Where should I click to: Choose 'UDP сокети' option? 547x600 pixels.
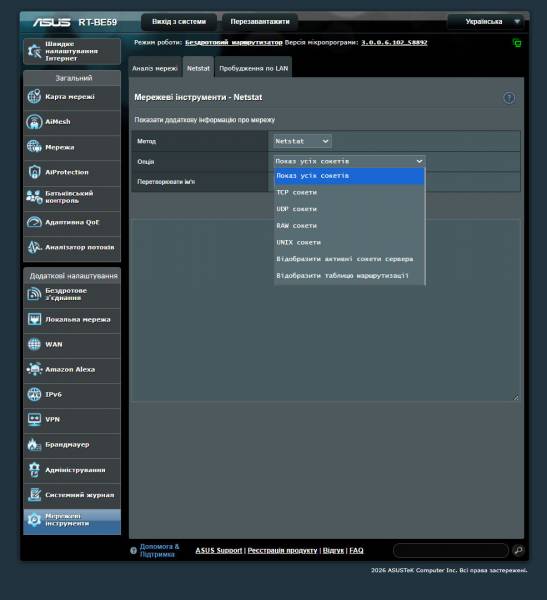(x=349, y=209)
